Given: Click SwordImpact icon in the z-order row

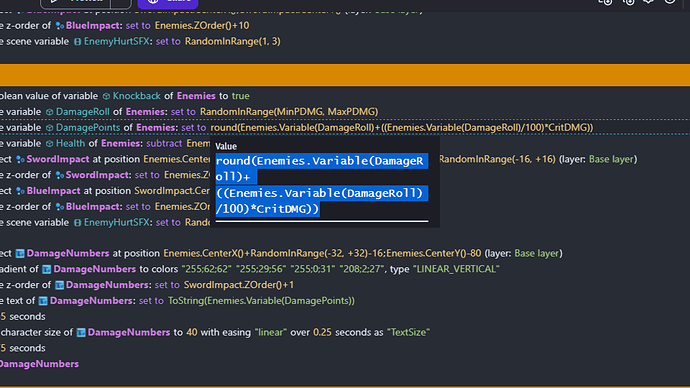Looking at the screenshot, I should (60, 176).
